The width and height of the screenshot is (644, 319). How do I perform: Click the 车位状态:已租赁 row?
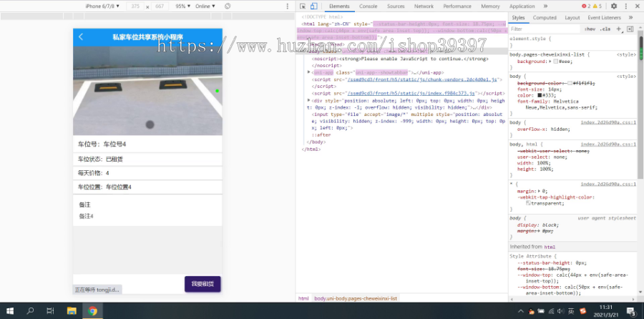147,159
